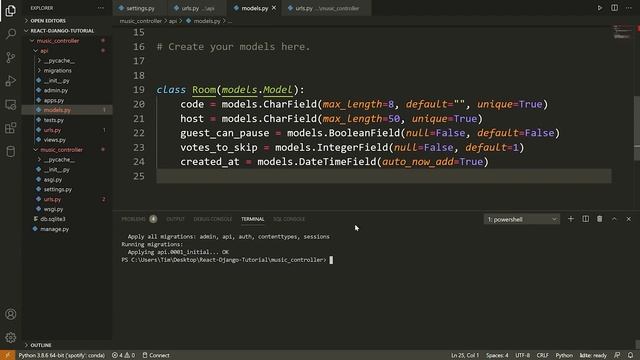Switch to the urls.py music_controller tab
Image resolution: width=640 pixels, height=360 pixels.
pos(327,8)
